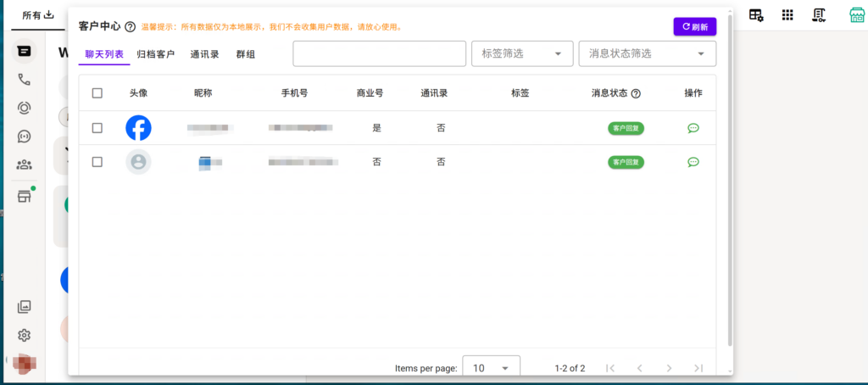Open the apps grid icon at top right
Image resolution: width=868 pixels, height=385 pixels.
coord(787,15)
